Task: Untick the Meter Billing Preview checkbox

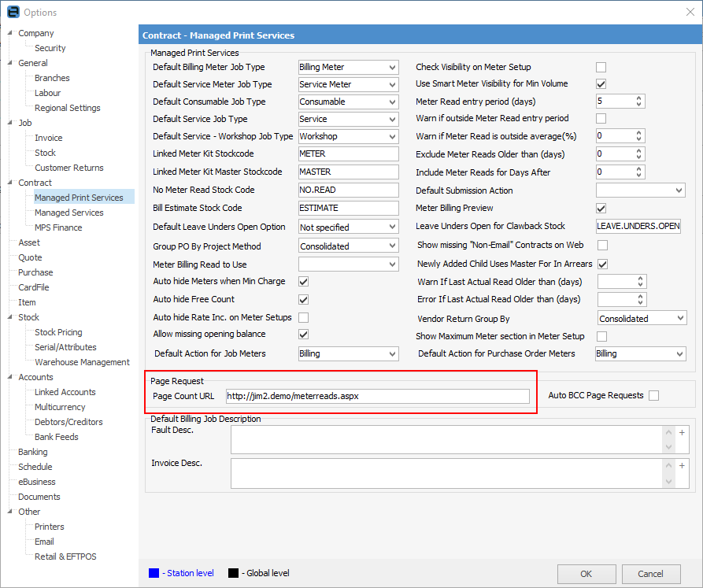Action: point(601,209)
